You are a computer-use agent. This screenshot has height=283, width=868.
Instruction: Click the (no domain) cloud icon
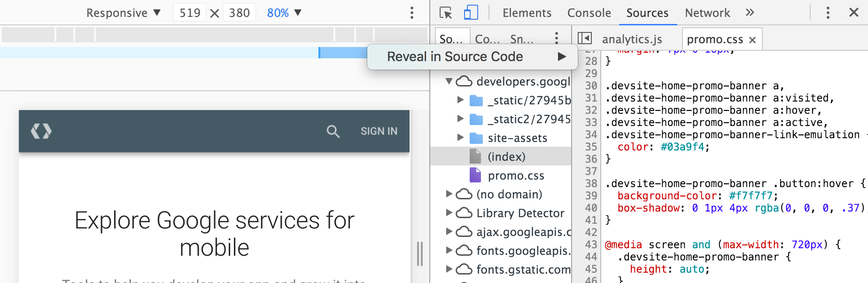coord(464,194)
